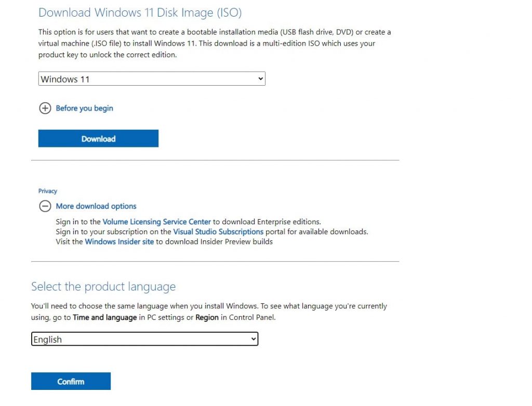Visit the Windows Insider site
This screenshot has width=532, height=406.
(x=119, y=241)
